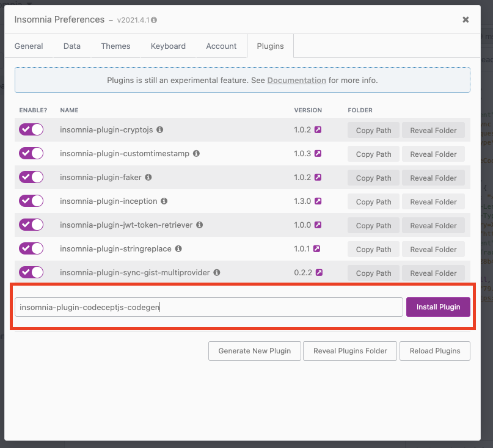Show info icon for insomnia-plugin-inception
Viewport: 493px width, 448px height.
164,201
